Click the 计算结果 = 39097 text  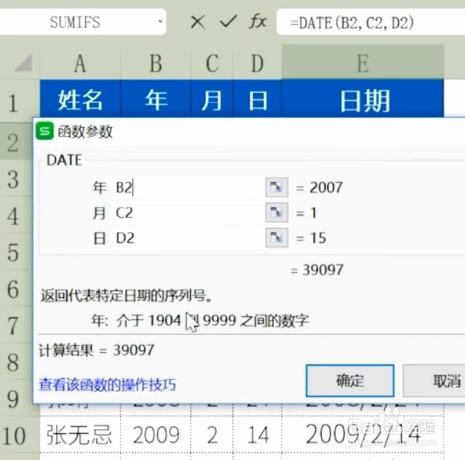point(97,350)
